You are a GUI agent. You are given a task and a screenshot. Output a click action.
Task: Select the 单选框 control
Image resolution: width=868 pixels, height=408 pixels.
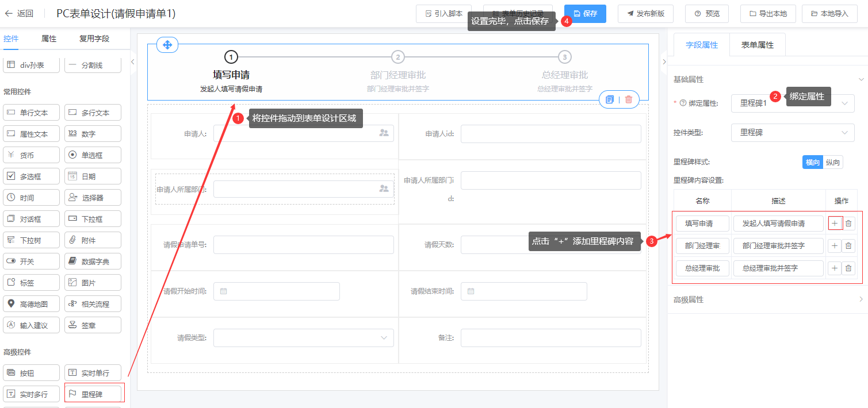click(x=93, y=155)
